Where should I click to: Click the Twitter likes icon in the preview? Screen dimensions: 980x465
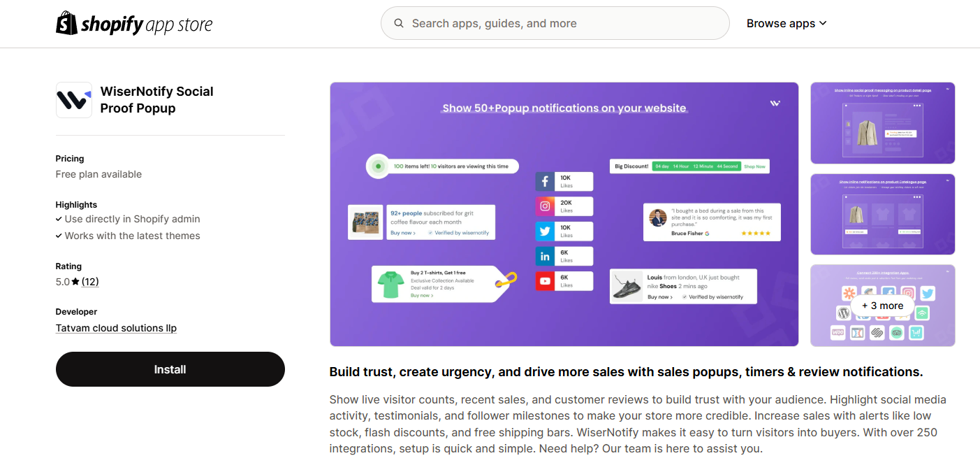click(546, 231)
